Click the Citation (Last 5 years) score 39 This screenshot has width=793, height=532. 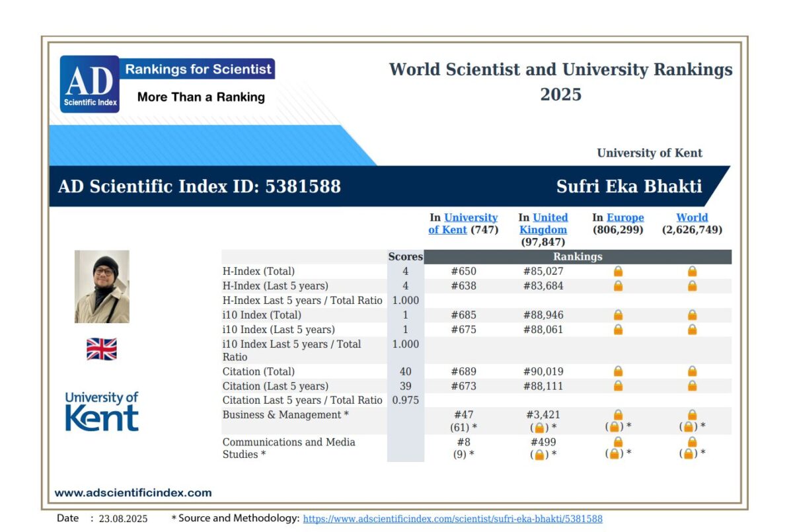point(405,386)
